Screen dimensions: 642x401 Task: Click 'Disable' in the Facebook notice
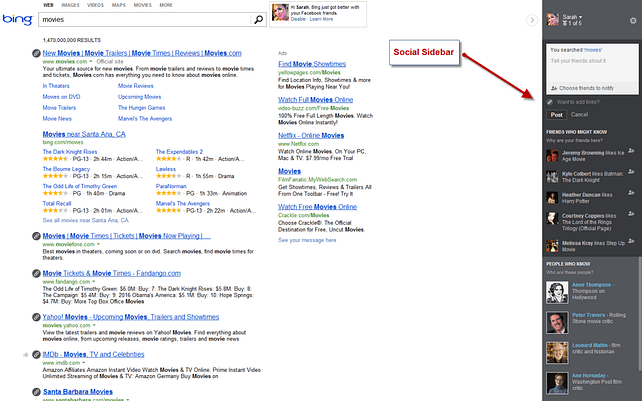tap(298, 19)
